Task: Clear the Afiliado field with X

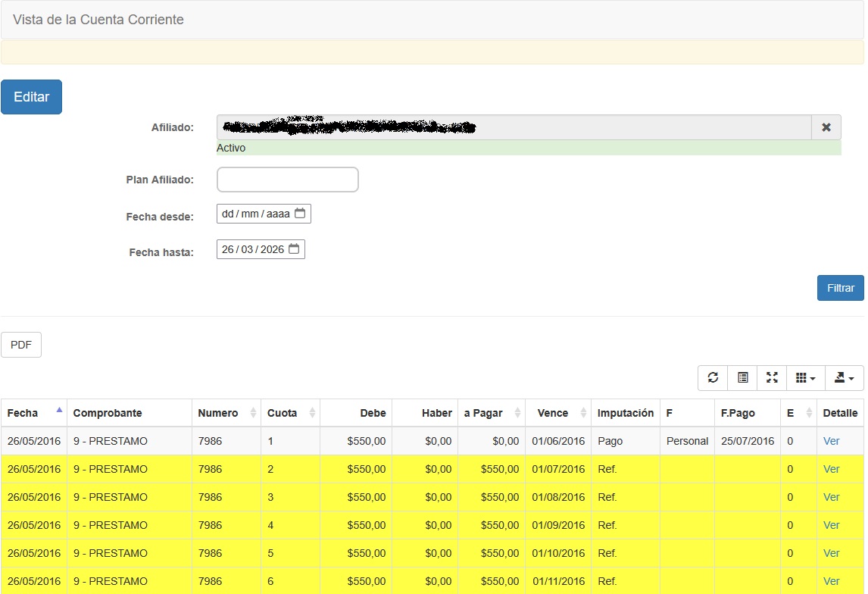Action: (x=826, y=127)
